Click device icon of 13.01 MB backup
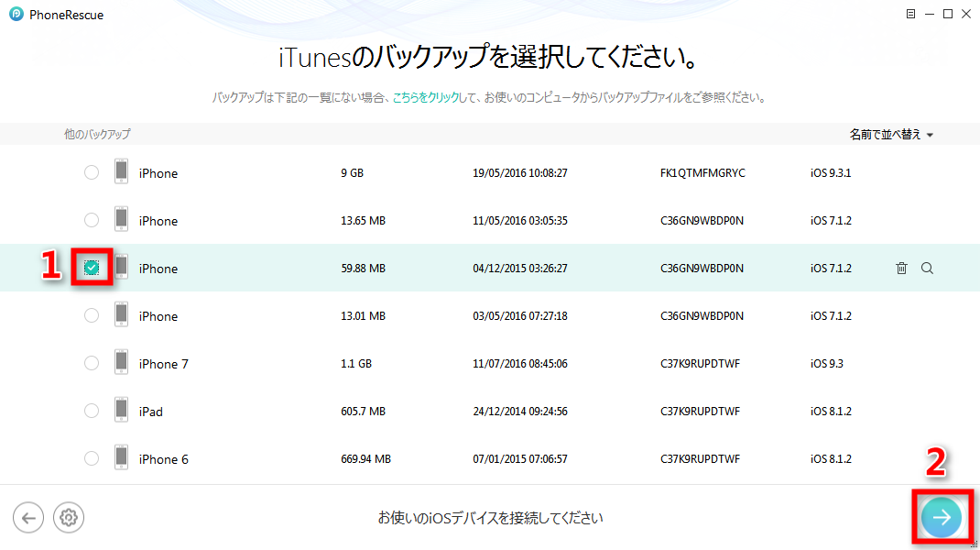The width and height of the screenshot is (980, 550). point(121,314)
